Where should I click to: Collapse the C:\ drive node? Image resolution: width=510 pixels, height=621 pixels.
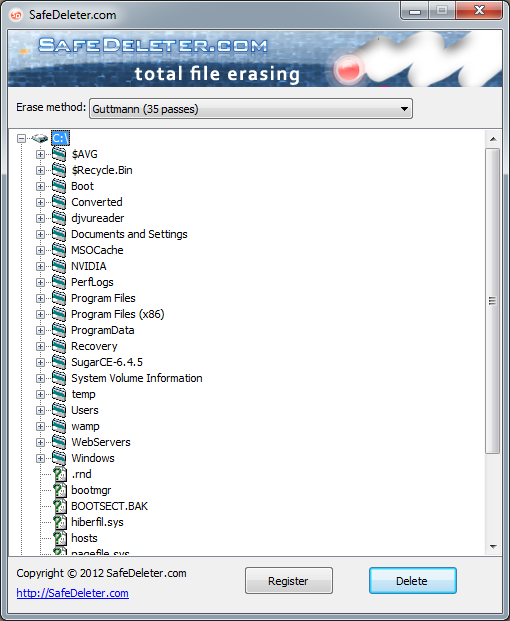[x=21, y=138]
